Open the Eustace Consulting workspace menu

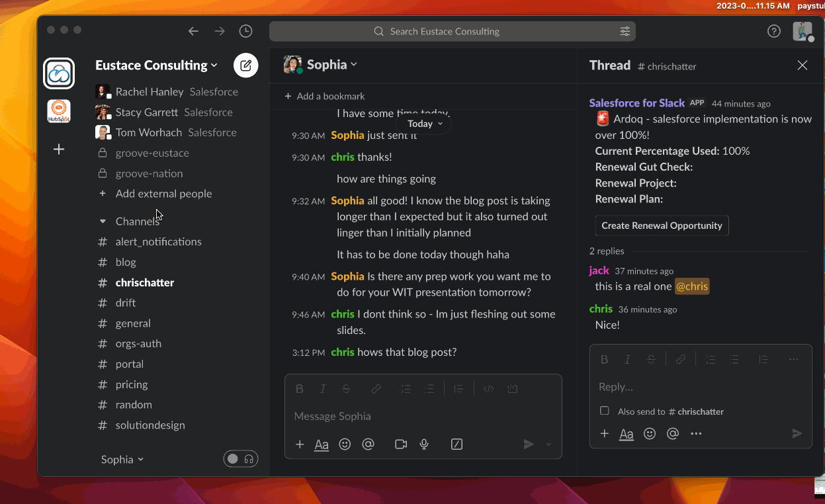(156, 65)
